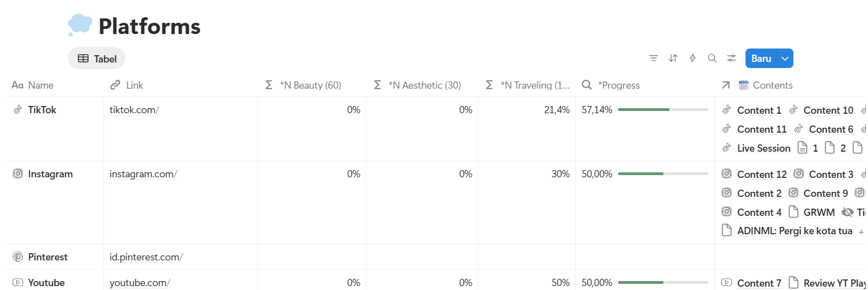Click the Baru new button
Screen dimensions: 868x290
pyautogui.click(x=761, y=58)
